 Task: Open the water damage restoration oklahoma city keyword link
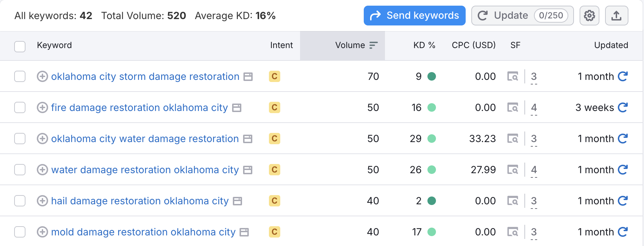pyautogui.click(x=145, y=170)
